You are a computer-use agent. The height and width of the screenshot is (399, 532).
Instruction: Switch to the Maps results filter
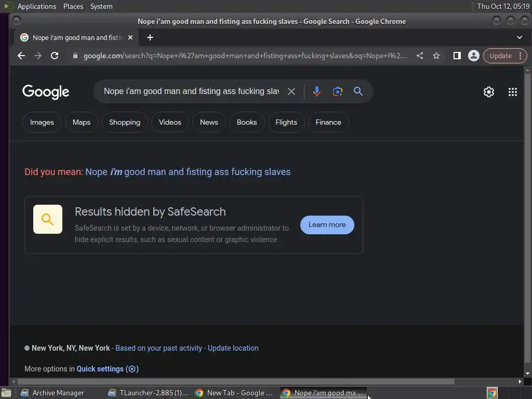click(82, 122)
